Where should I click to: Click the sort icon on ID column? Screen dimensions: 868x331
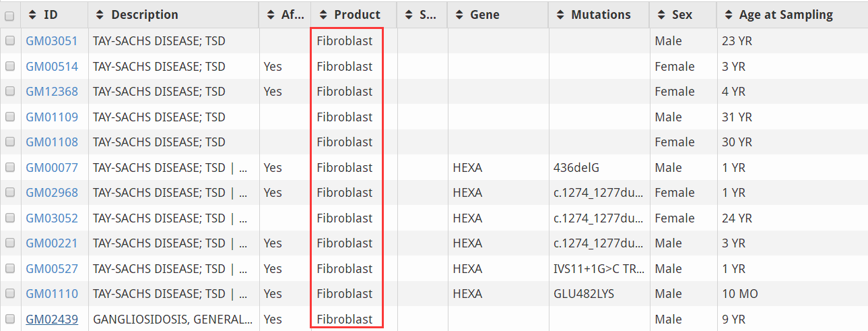[x=33, y=15]
